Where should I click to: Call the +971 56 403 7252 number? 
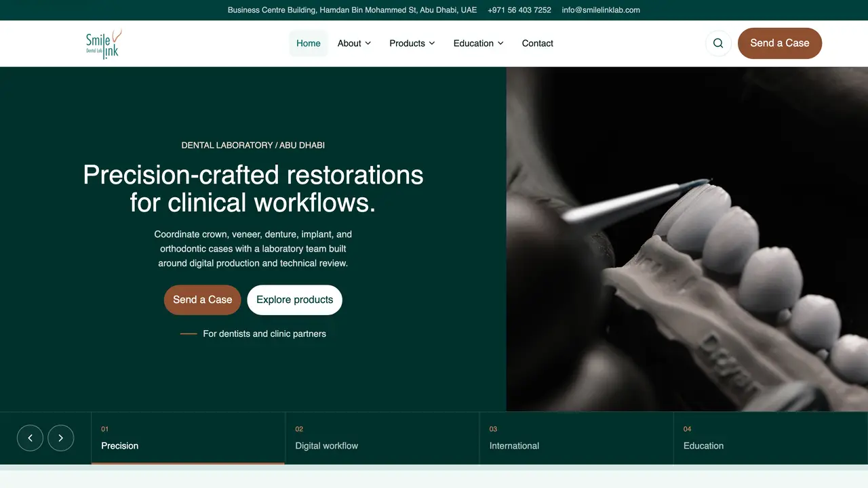(x=519, y=10)
